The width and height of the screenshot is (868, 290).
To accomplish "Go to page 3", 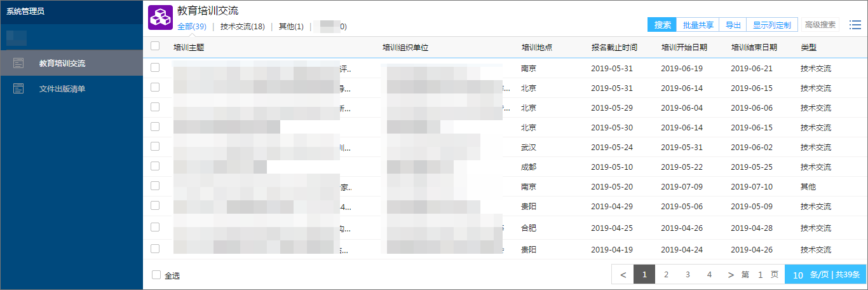I will 688,275.
